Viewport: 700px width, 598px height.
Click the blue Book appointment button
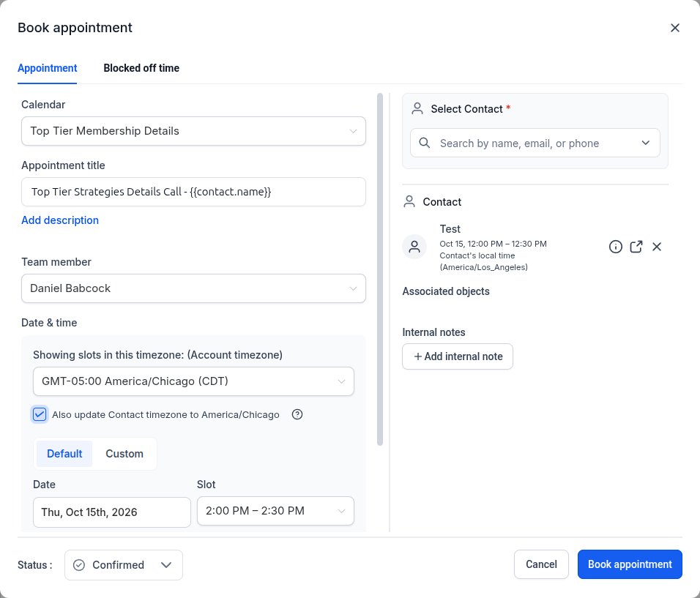click(630, 564)
